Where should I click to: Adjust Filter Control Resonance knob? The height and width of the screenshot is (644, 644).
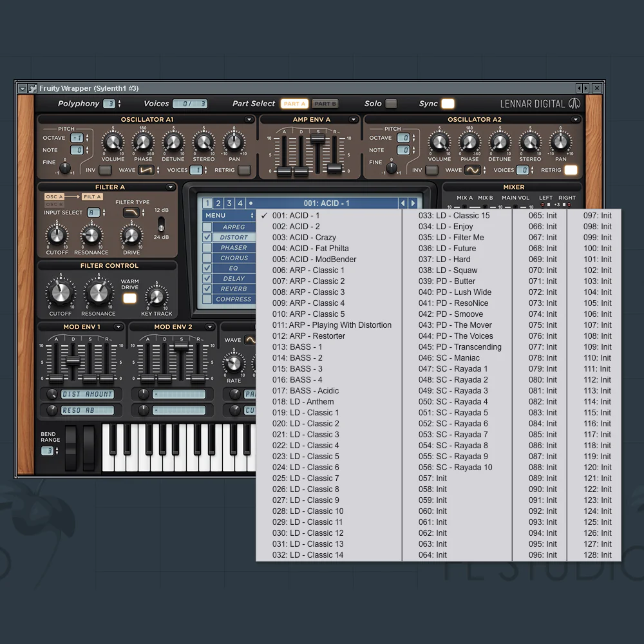point(98,292)
